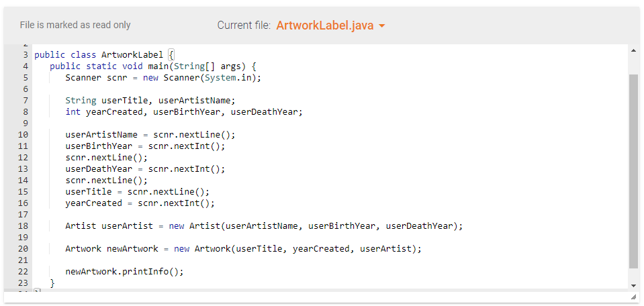Click the vertical scrollbar thumb
The height and width of the screenshot is (306, 644).
pos(633,172)
